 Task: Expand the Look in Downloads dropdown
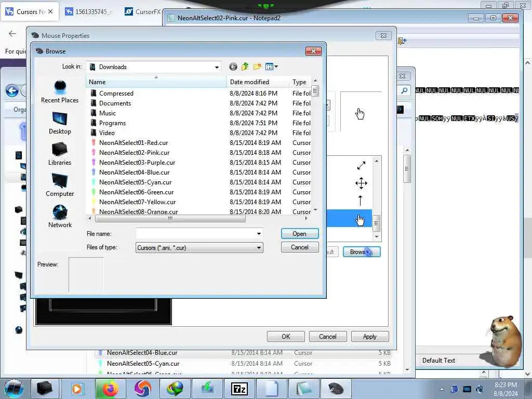(217, 67)
